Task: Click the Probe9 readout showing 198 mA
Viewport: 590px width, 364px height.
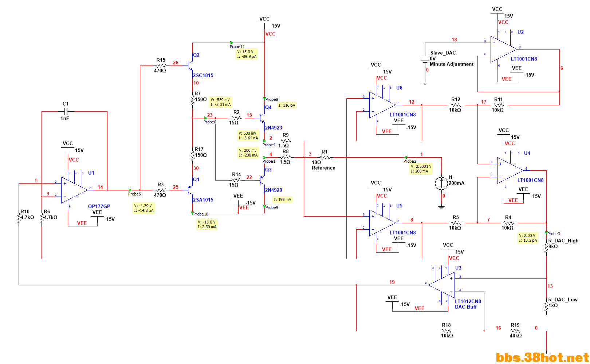Action: coord(283,199)
